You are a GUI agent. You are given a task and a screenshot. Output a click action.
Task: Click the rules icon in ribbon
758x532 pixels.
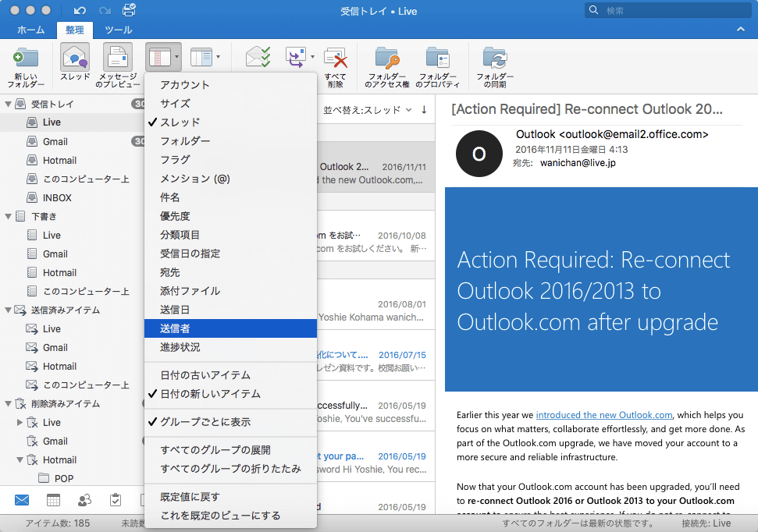click(x=296, y=57)
